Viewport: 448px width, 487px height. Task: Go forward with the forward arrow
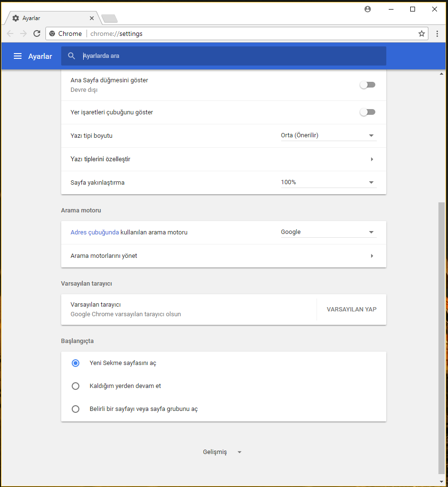[23, 33]
